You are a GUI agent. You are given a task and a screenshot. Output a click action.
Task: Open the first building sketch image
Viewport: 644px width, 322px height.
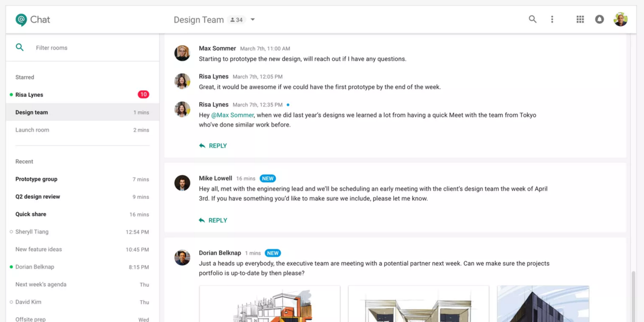(270, 304)
